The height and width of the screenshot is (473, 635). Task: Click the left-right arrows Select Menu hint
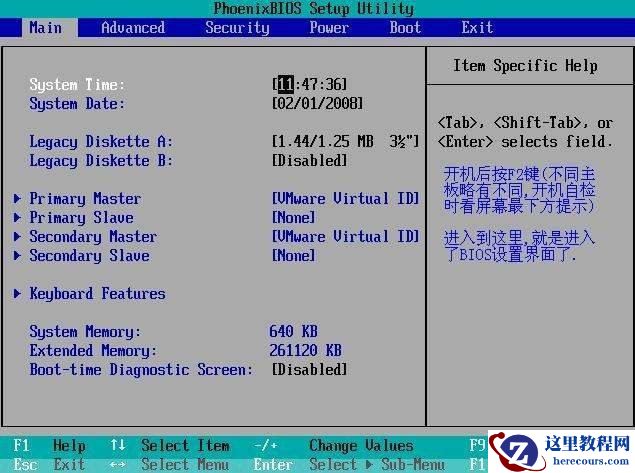tap(170, 464)
